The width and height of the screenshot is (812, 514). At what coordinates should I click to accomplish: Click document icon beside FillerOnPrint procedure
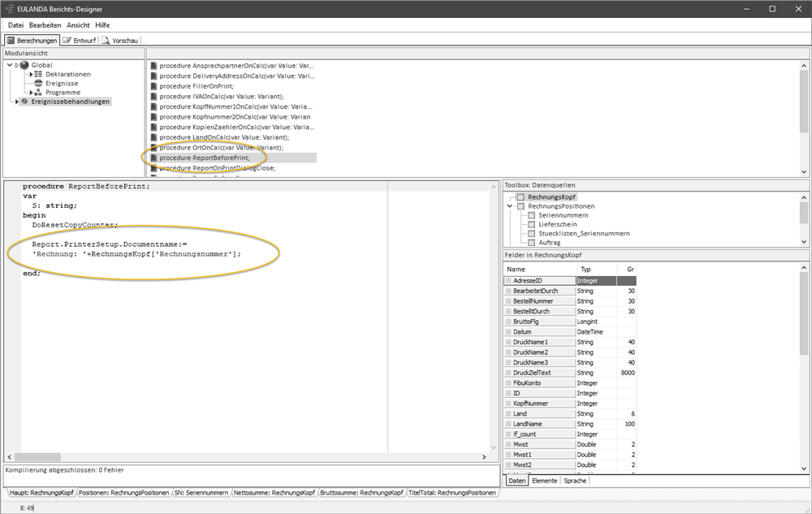(x=153, y=86)
